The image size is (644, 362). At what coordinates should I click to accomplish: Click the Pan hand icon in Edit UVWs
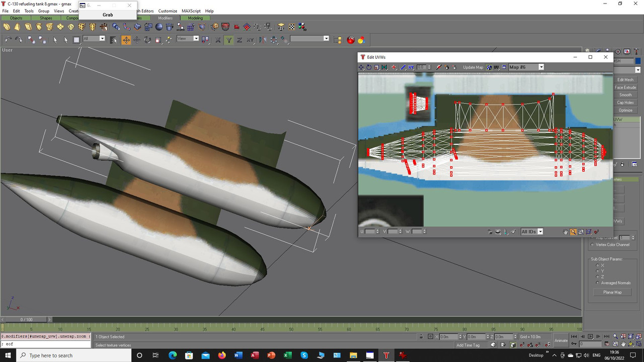[x=566, y=232]
